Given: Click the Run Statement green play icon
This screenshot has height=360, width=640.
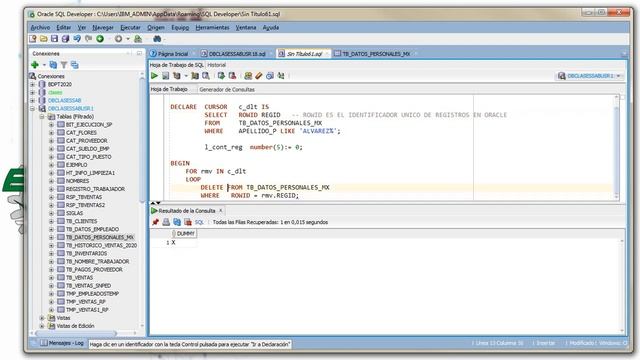Looking at the screenshot, I should 154,76.
